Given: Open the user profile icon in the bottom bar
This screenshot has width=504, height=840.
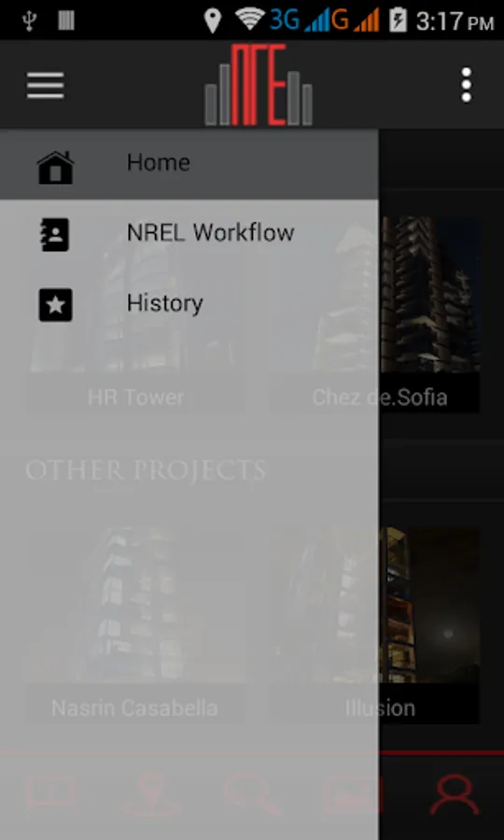Looking at the screenshot, I should 455,795.
